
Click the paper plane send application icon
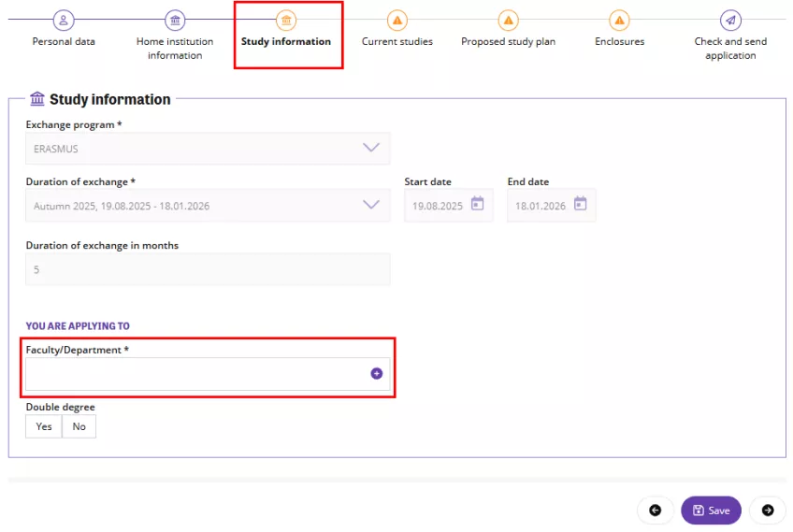[730, 21]
